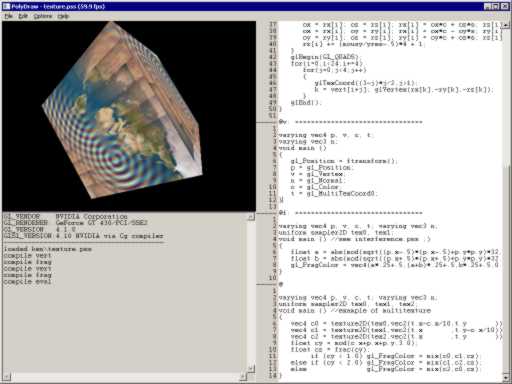
Task: Click the 'loaded ken\texture.pss' console line
Action: [x=48, y=249]
